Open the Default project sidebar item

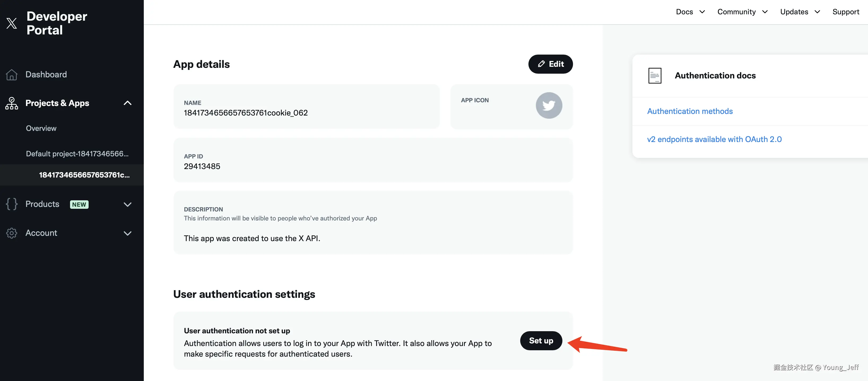[77, 154]
